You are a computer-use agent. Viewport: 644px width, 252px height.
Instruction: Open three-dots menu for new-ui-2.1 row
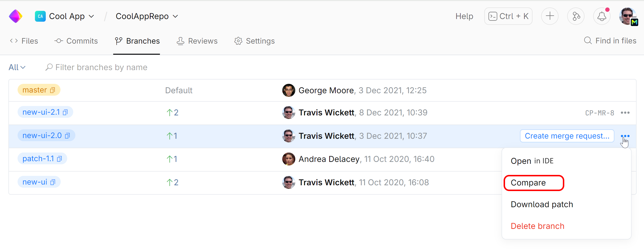(625, 113)
